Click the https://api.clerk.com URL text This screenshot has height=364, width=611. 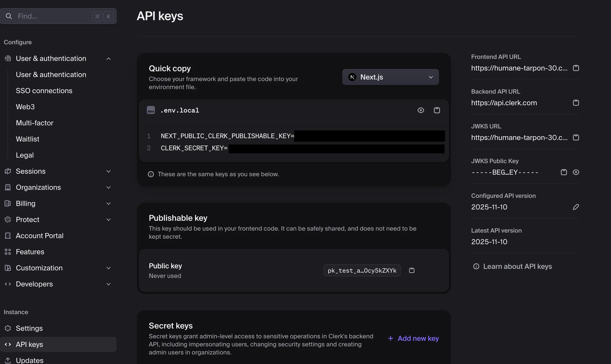504,103
